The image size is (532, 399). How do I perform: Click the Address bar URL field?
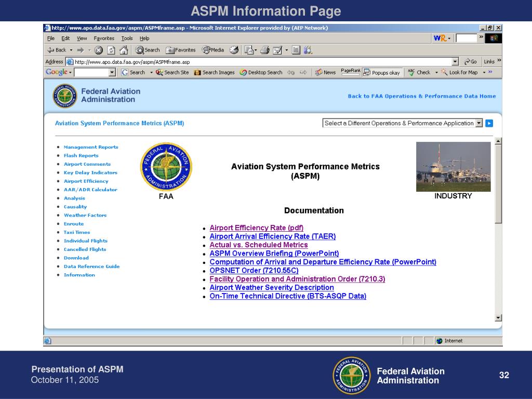point(263,62)
